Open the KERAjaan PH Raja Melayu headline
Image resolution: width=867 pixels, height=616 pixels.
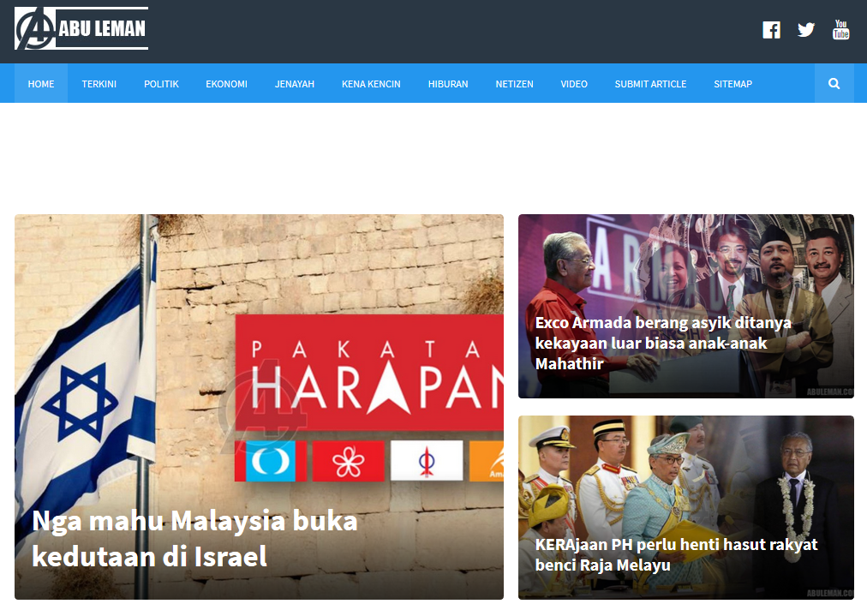click(676, 554)
